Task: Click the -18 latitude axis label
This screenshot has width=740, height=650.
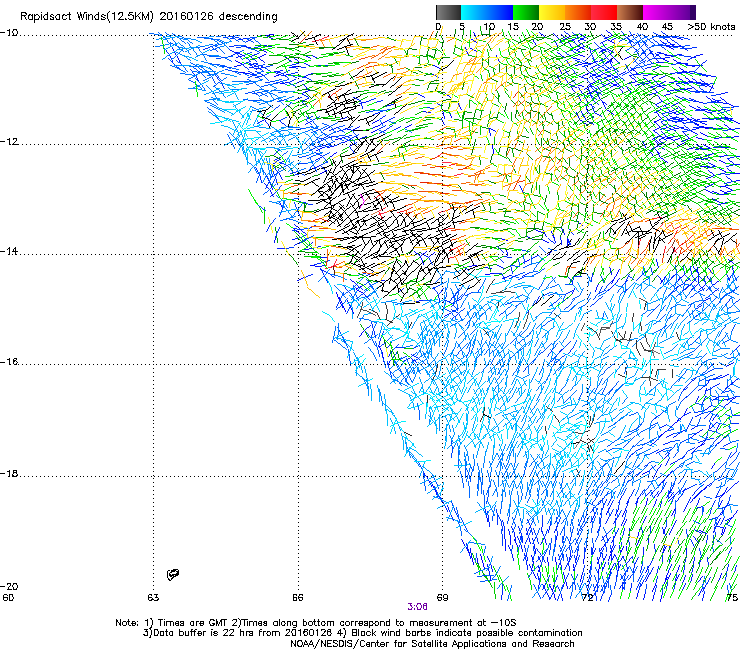Action: point(9,473)
